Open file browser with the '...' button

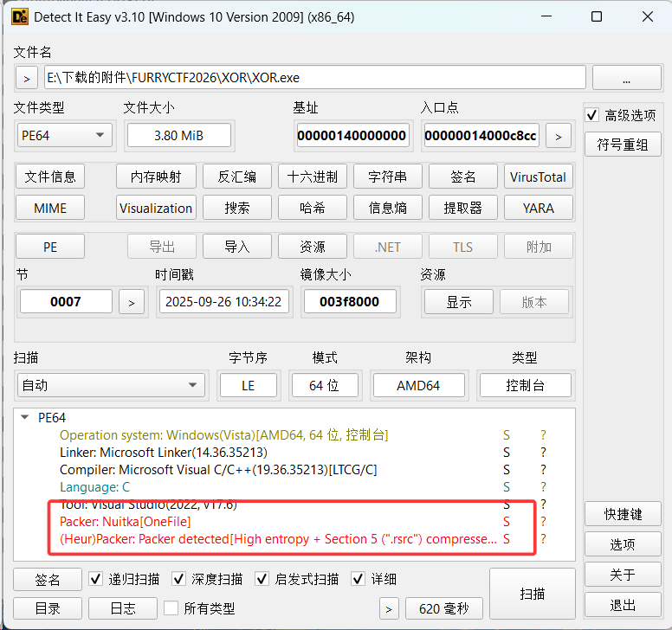[x=626, y=78]
